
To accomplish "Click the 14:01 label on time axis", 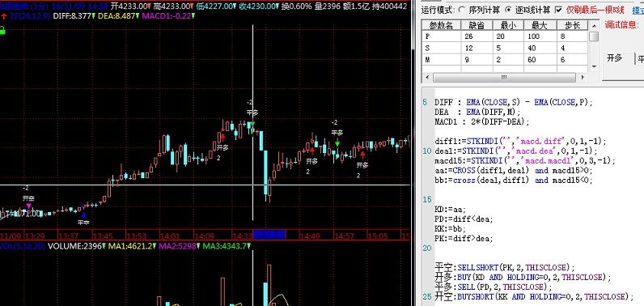I will [x=169, y=236].
